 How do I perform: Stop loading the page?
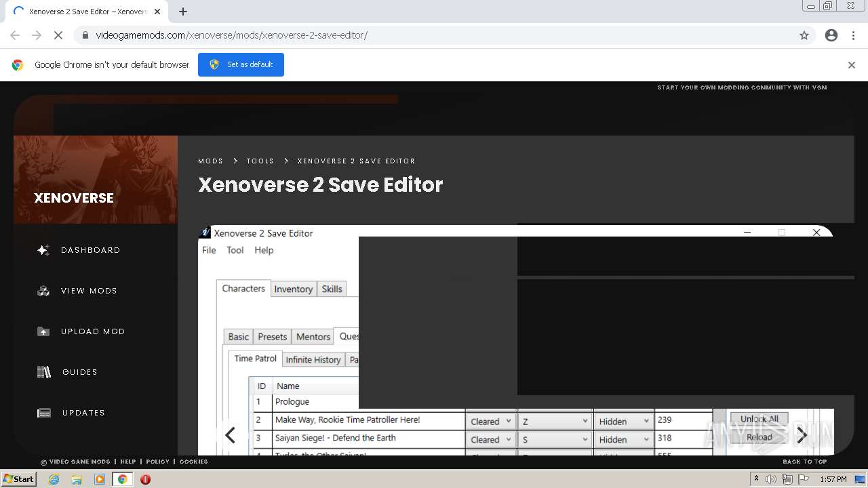pyautogui.click(x=58, y=35)
